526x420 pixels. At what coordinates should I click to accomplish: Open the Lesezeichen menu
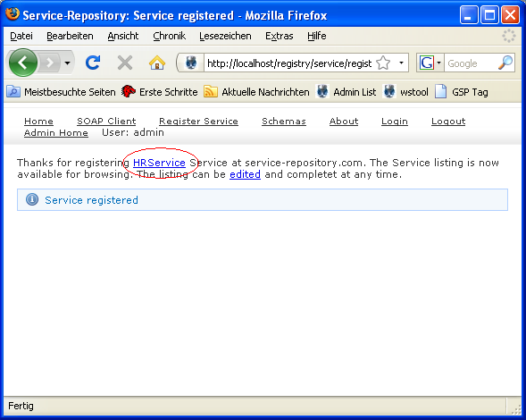225,36
